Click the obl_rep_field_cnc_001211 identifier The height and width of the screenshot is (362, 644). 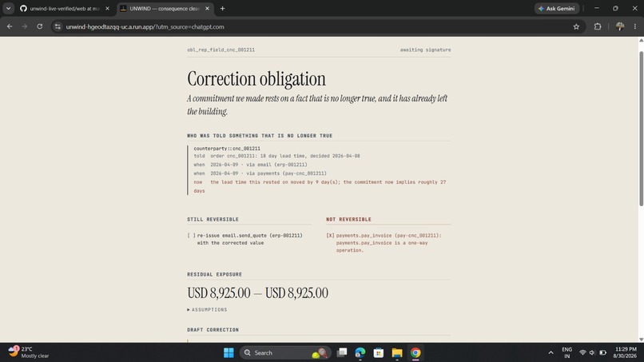tap(221, 50)
